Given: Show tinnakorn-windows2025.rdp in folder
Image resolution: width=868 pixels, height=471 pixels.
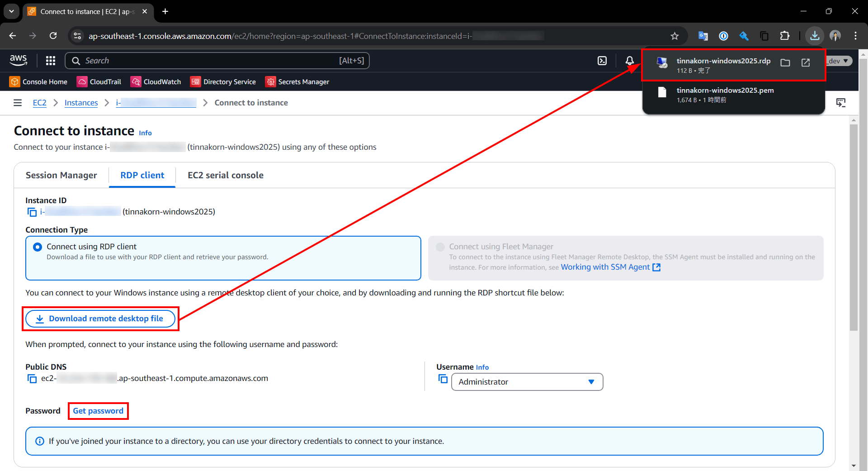Looking at the screenshot, I should (785, 63).
